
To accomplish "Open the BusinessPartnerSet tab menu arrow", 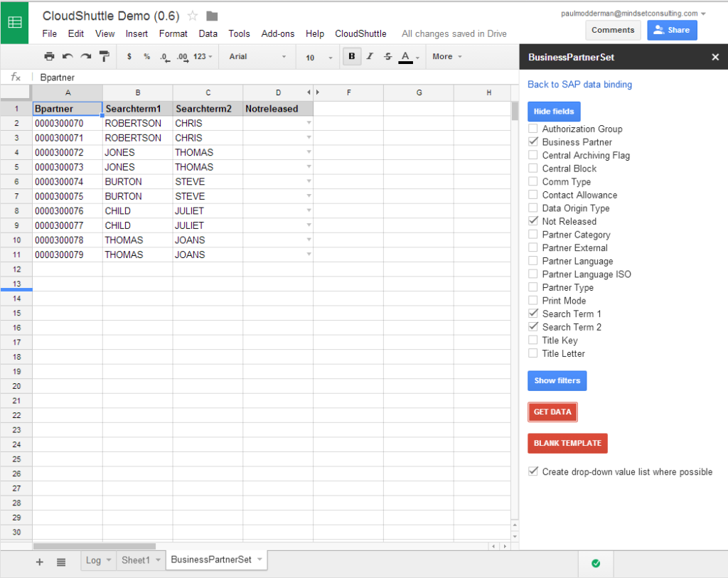I will (259, 559).
